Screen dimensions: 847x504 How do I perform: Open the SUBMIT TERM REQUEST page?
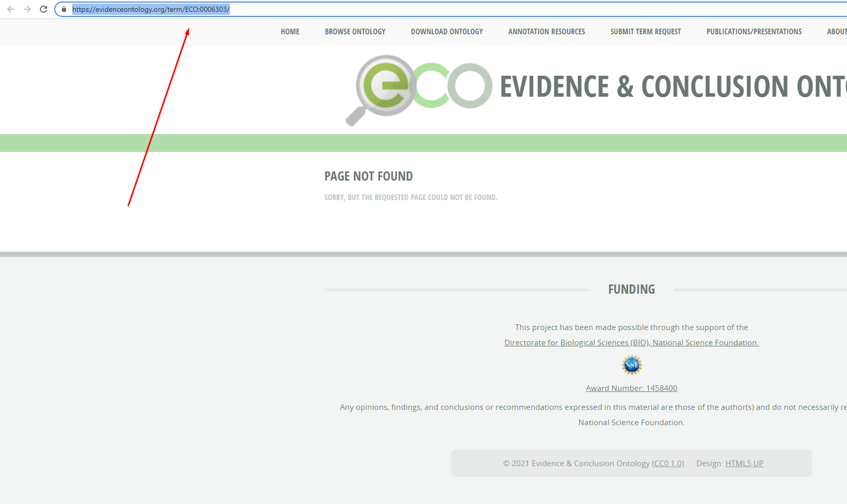(x=645, y=31)
